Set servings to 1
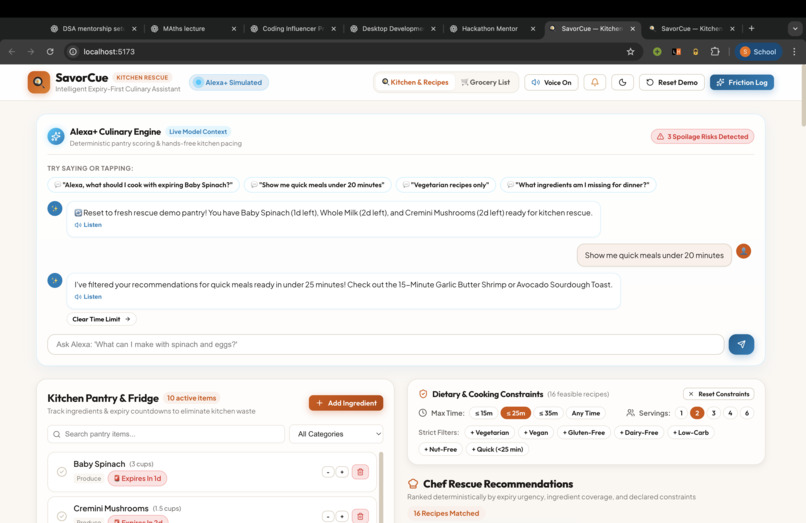This screenshot has height=523, width=806. coord(681,413)
